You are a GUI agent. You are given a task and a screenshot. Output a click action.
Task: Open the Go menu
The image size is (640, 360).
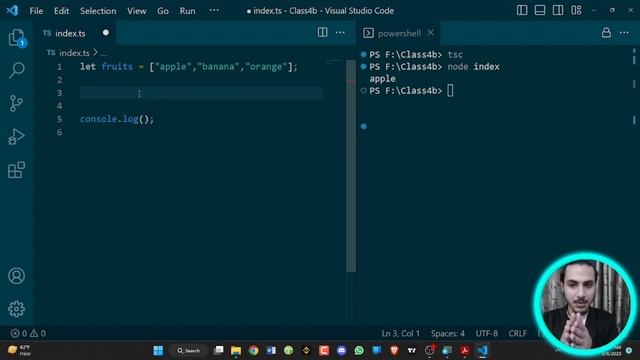click(163, 11)
